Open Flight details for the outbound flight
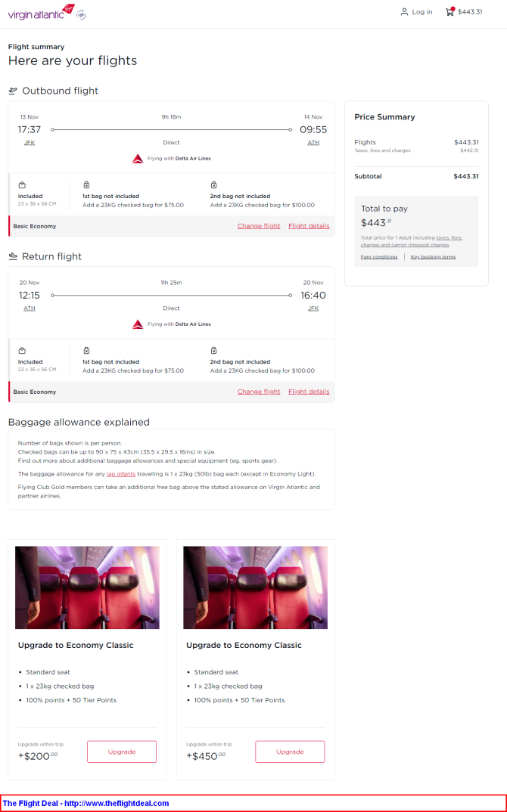This screenshot has width=507, height=812. click(x=309, y=226)
